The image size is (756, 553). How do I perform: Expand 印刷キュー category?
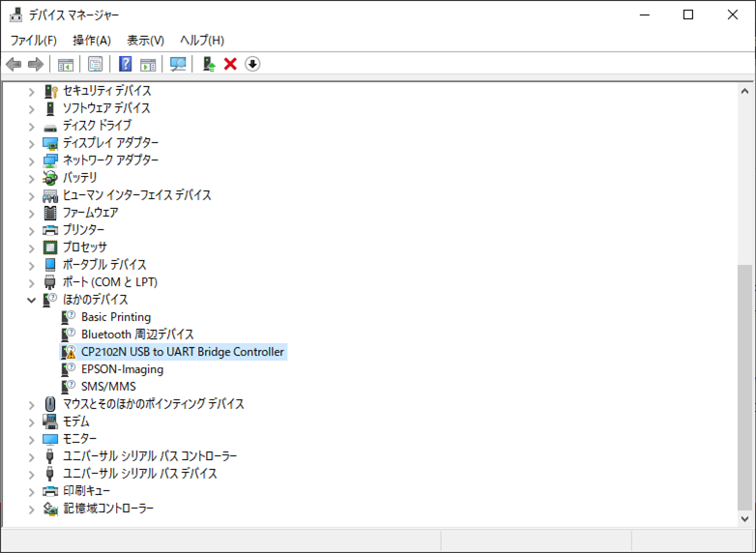(31, 492)
